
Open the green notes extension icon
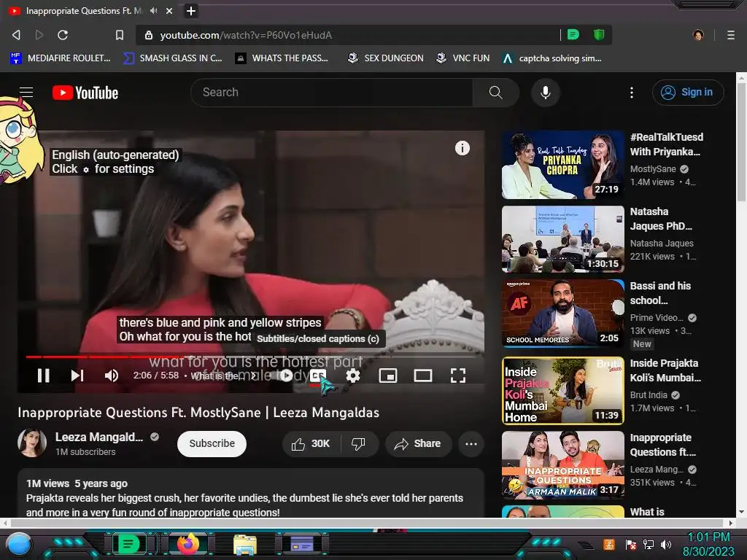[573, 34]
